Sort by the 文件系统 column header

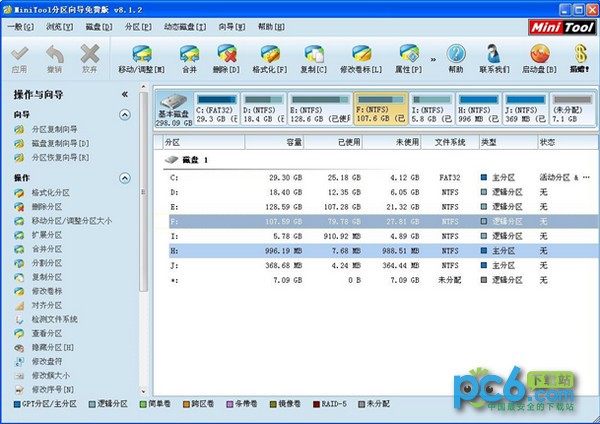[x=450, y=142]
